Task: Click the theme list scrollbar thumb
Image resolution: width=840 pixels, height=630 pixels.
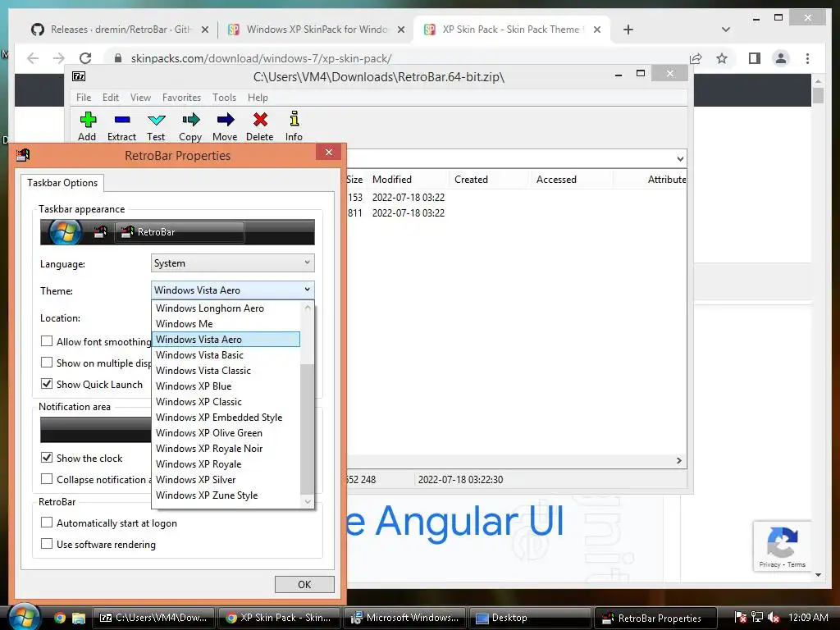Action: 307,428
